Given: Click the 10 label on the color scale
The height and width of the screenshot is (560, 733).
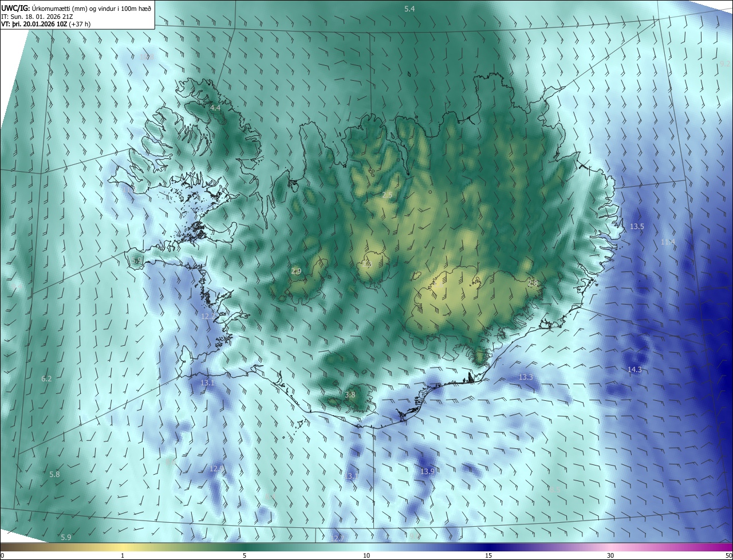Looking at the screenshot, I should pyautogui.click(x=366, y=555).
